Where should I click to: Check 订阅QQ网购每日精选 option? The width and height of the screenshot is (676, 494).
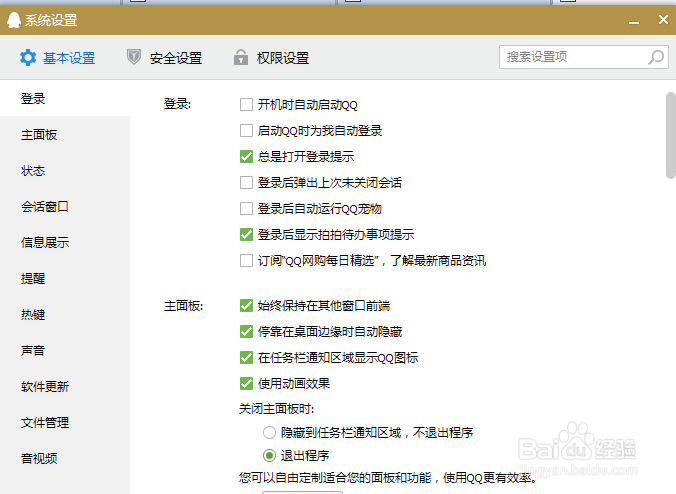(246, 260)
